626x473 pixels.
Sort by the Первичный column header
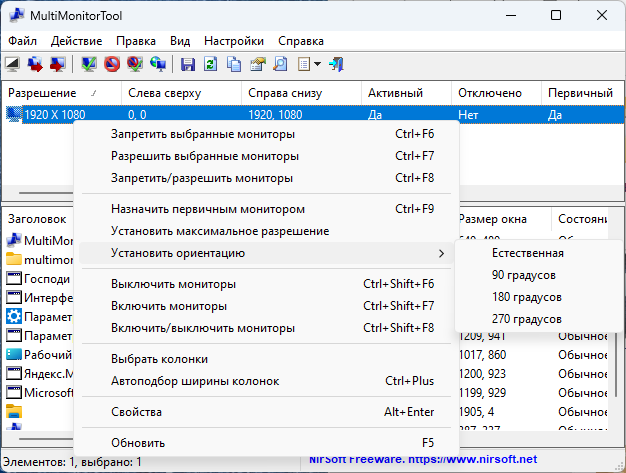[582, 93]
